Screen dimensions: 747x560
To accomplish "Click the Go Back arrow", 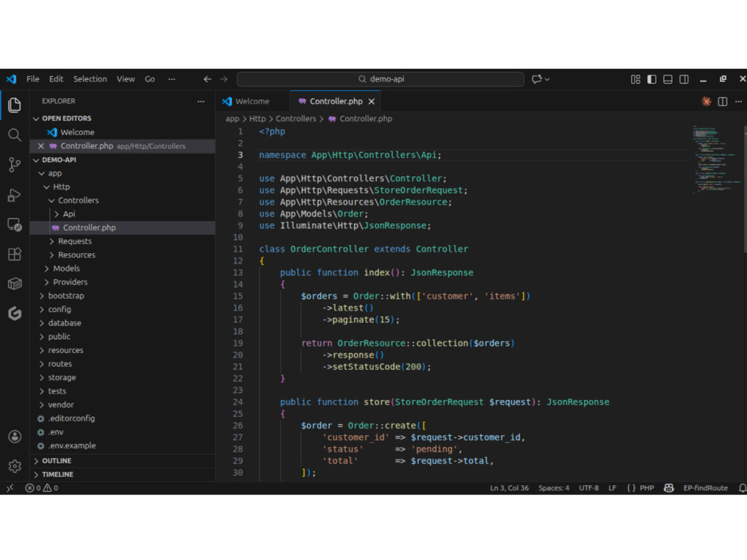I will (x=207, y=79).
